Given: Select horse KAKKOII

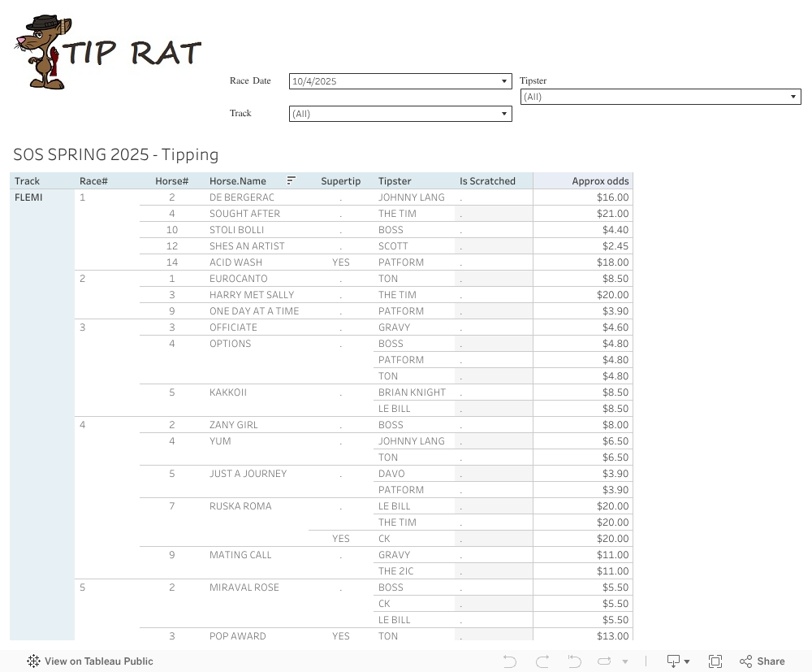Looking at the screenshot, I should (x=228, y=392).
